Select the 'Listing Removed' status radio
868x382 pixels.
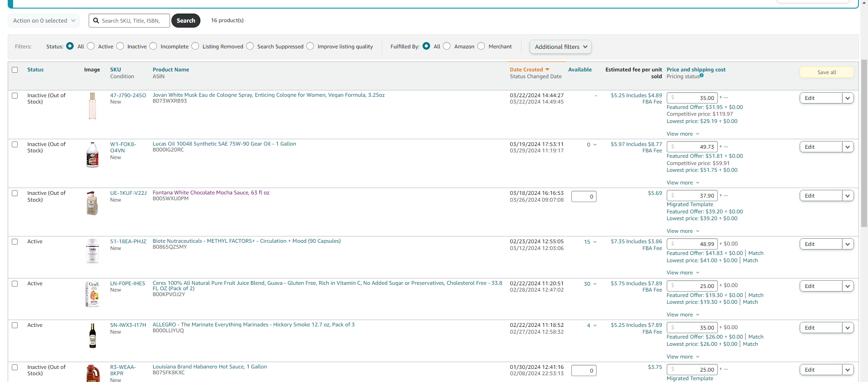195,46
